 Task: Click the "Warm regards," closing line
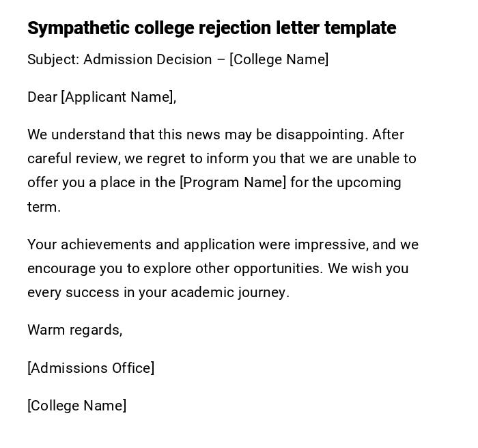[75, 330]
